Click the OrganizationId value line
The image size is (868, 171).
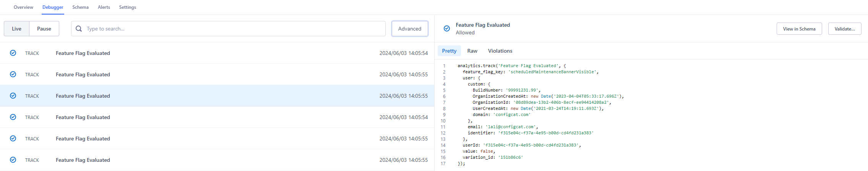tap(542, 102)
